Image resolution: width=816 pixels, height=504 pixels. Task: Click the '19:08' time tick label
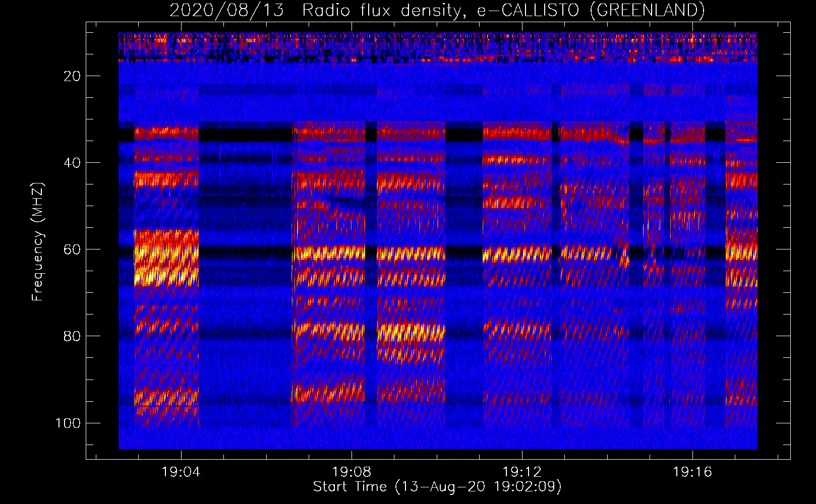[x=352, y=472]
